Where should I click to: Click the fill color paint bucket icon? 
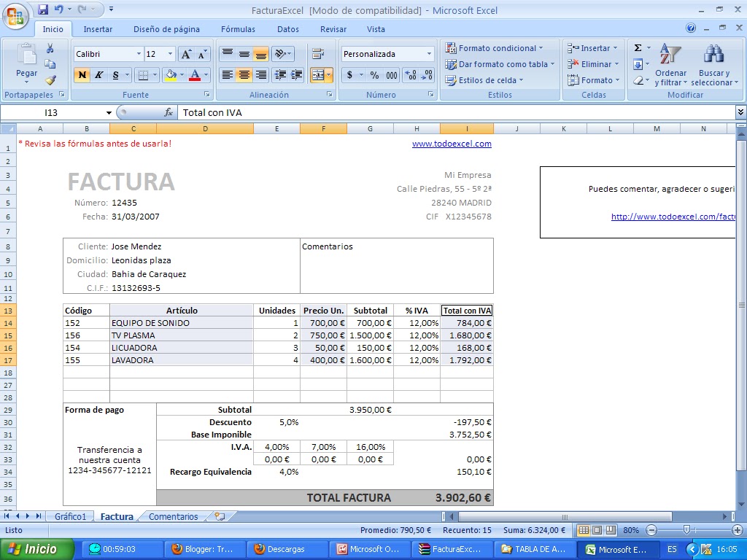click(171, 74)
